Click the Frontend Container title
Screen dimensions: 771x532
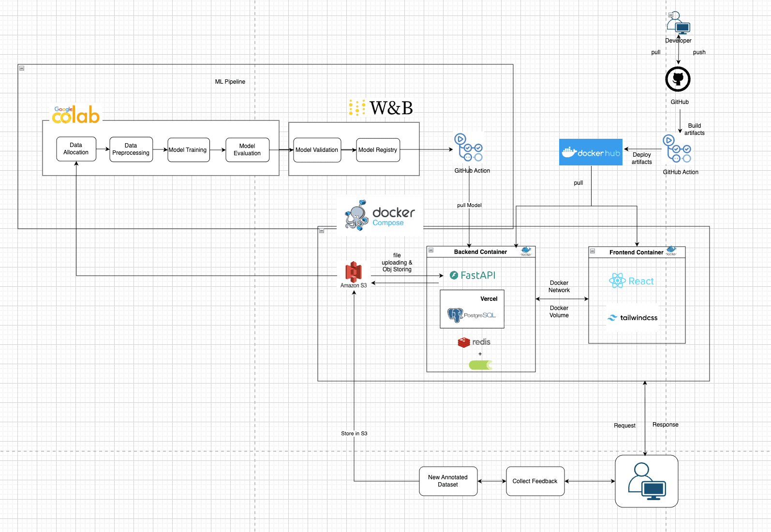tap(637, 252)
